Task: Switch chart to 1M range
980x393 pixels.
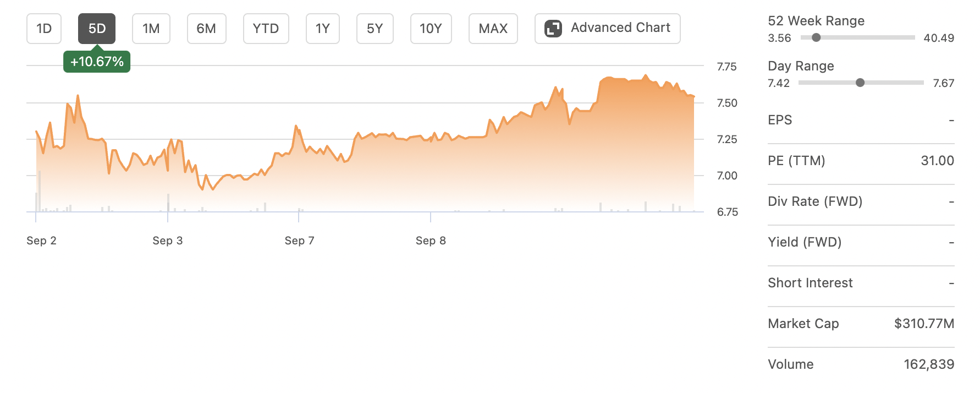Action: click(151, 29)
